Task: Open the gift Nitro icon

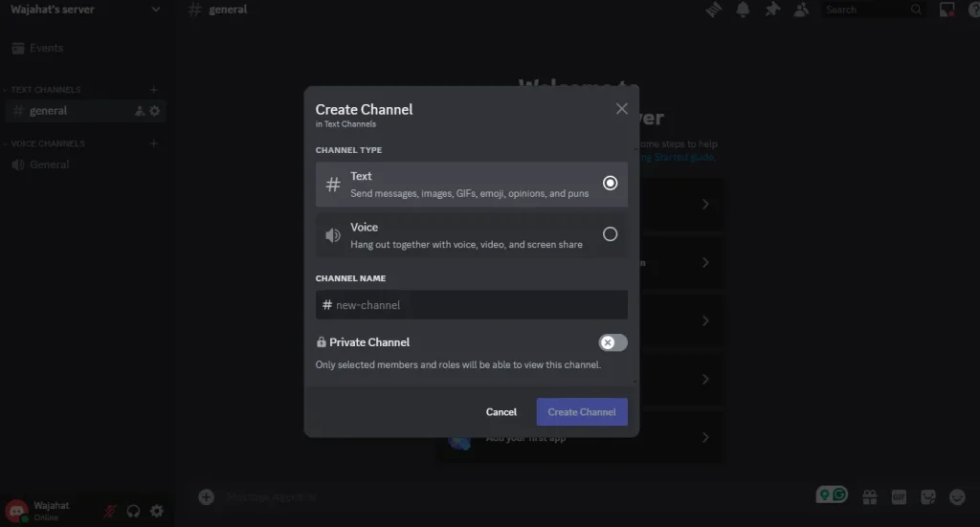Action: pos(869,497)
